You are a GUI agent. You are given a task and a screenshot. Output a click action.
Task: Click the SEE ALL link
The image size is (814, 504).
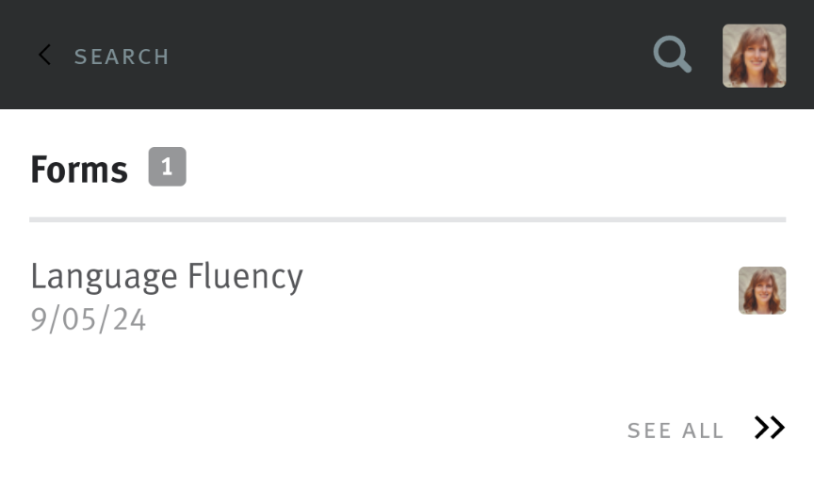coord(676,431)
